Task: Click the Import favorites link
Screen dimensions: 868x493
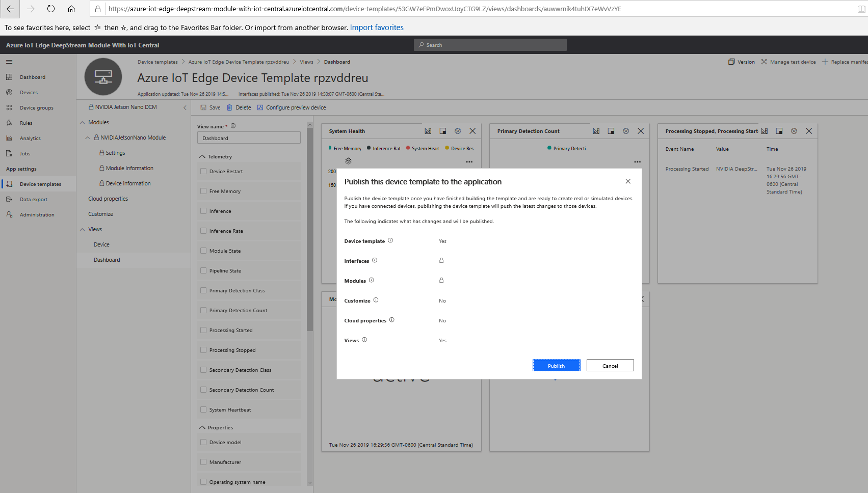Action: pos(377,28)
